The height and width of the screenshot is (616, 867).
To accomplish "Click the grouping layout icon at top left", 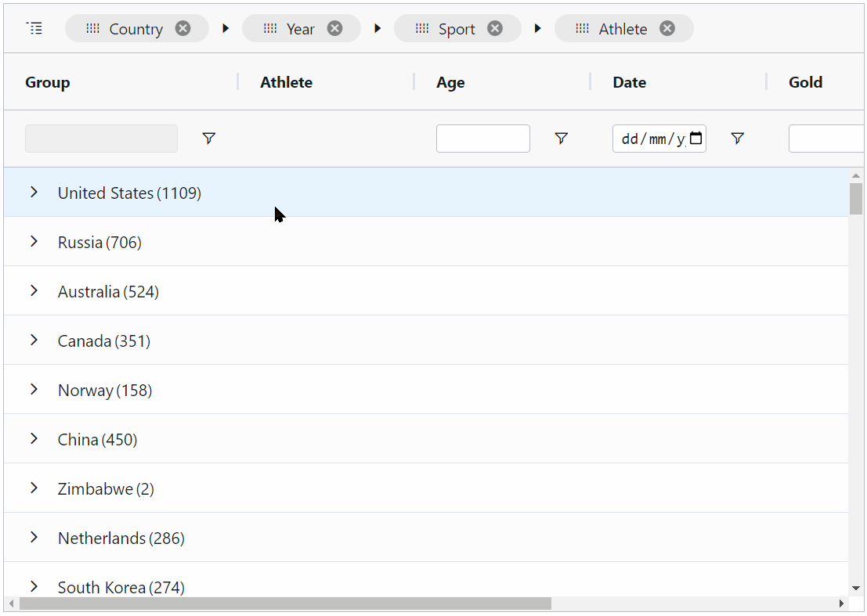I will click(x=34, y=27).
